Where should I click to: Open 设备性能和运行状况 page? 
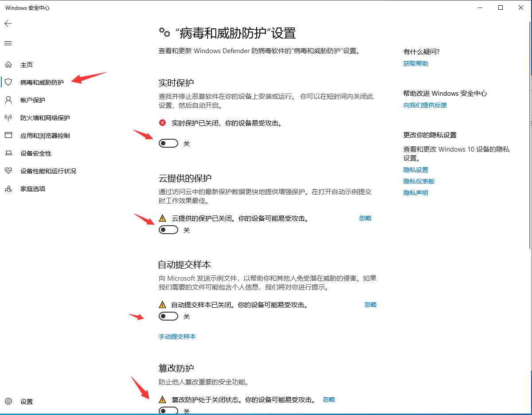48,171
